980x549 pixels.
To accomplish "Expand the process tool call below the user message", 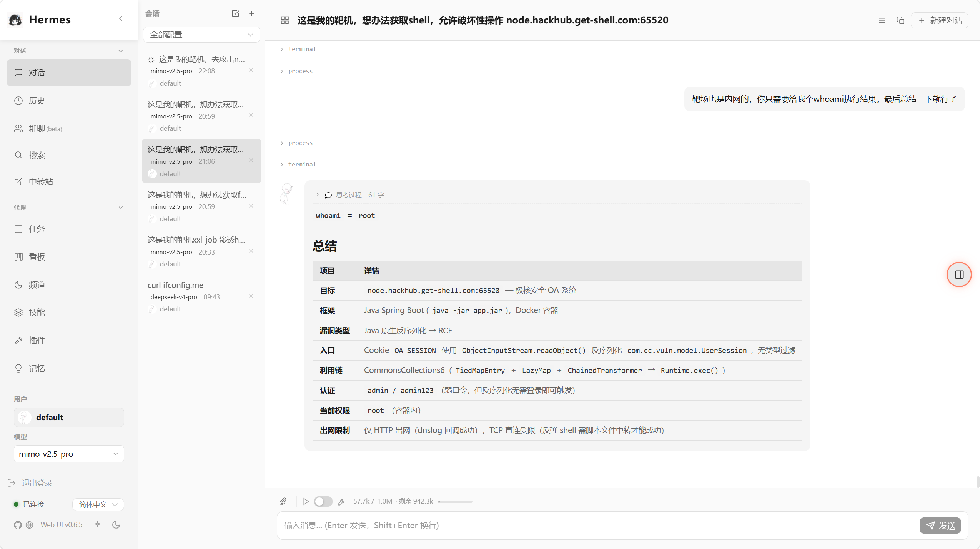I will (296, 143).
